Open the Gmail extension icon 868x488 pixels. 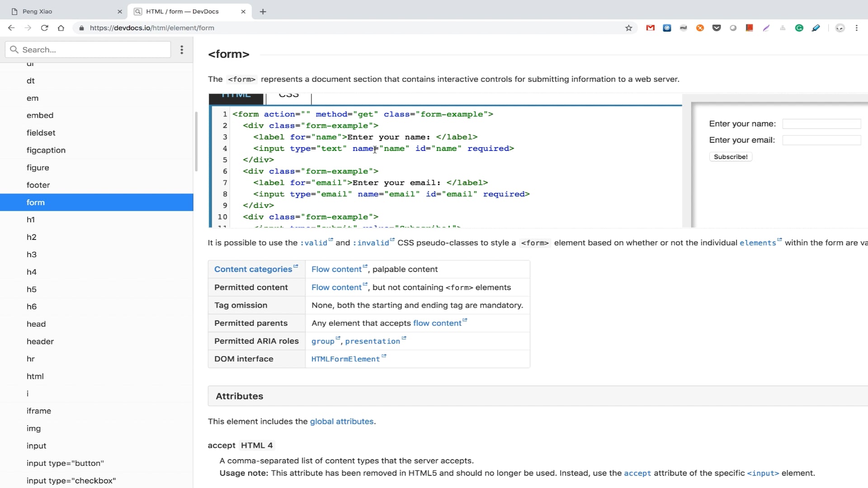click(x=650, y=28)
